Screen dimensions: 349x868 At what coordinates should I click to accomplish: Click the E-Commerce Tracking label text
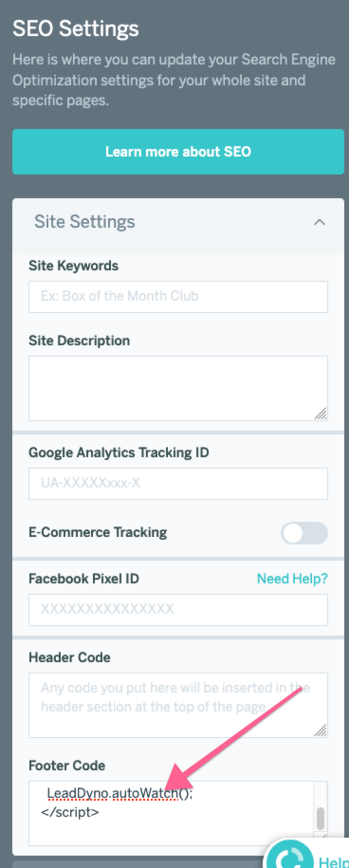(x=98, y=532)
